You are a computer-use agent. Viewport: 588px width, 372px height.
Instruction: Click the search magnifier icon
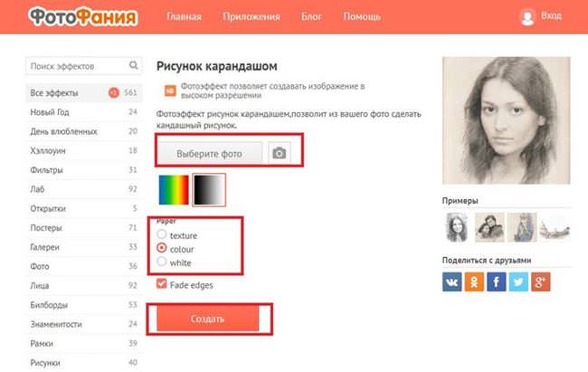click(x=134, y=65)
